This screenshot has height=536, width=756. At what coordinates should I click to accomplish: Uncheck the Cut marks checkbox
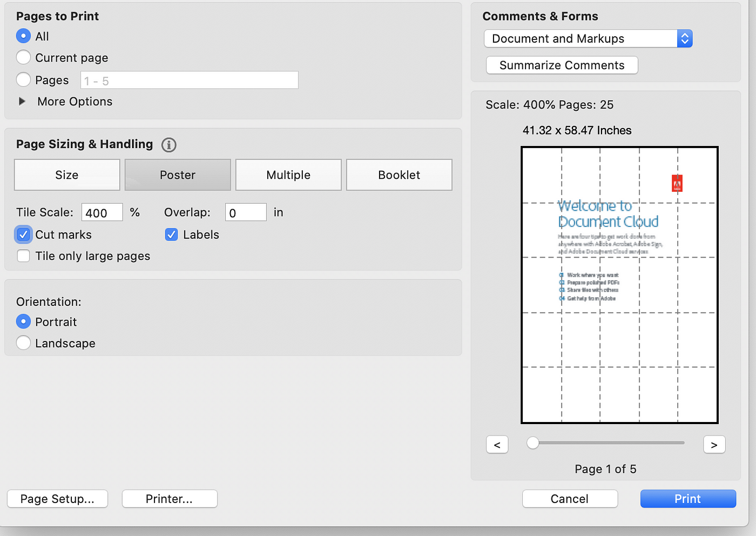click(23, 234)
